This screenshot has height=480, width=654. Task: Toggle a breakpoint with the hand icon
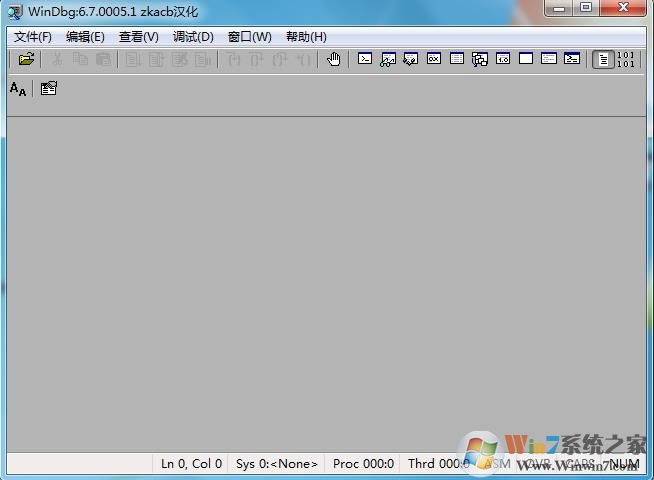pos(333,59)
